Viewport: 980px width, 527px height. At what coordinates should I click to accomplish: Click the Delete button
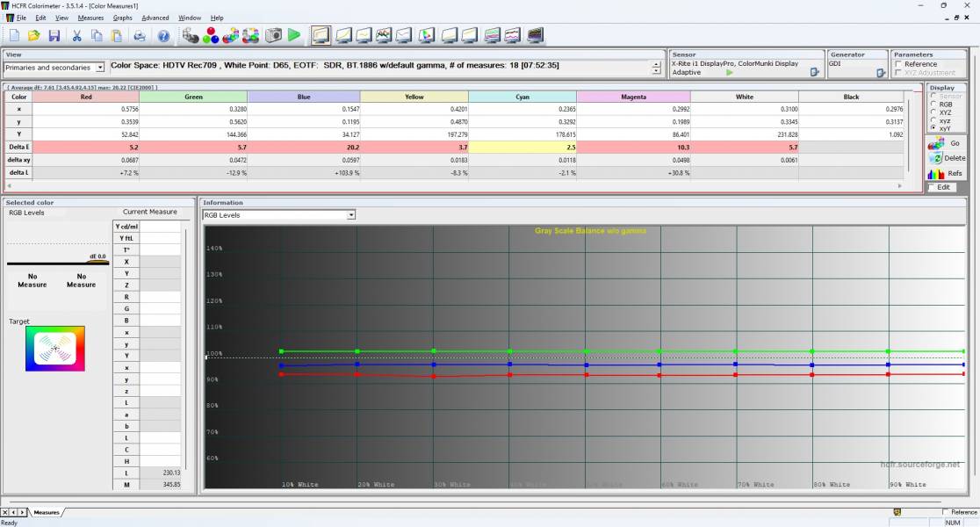coord(946,158)
